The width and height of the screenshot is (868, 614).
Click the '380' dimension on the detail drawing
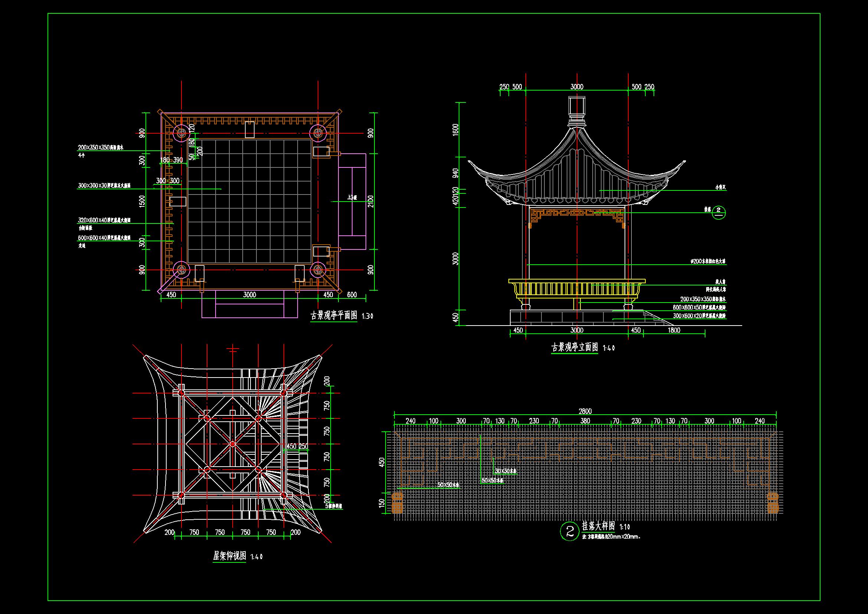click(585, 421)
